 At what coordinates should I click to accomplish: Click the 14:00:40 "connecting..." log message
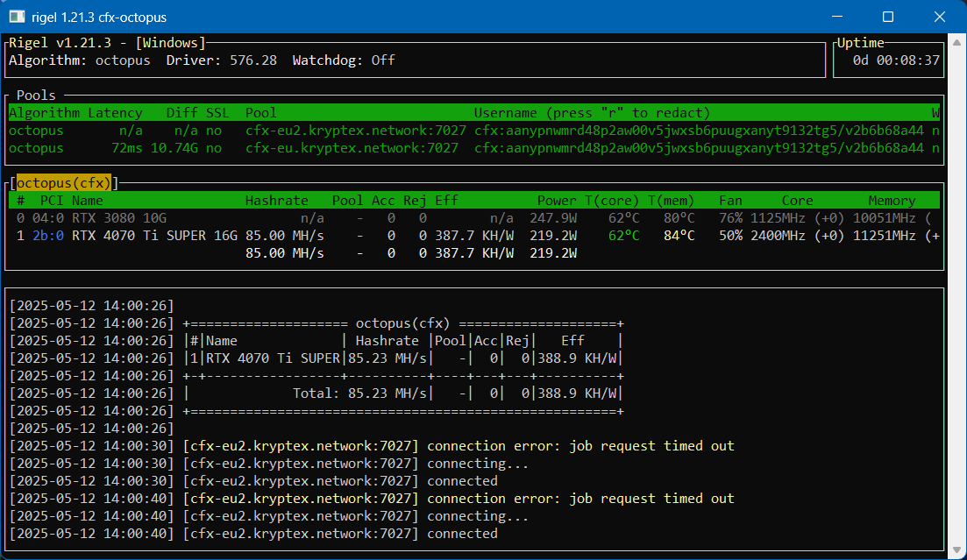478,516
